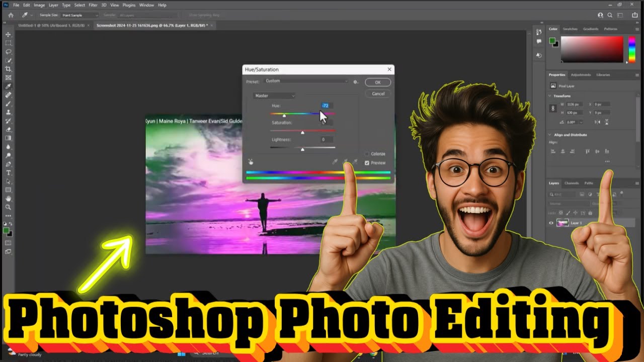The width and height of the screenshot is (644, 362).
Task: Switch to the Channels tab
Action: pos(572,183)
